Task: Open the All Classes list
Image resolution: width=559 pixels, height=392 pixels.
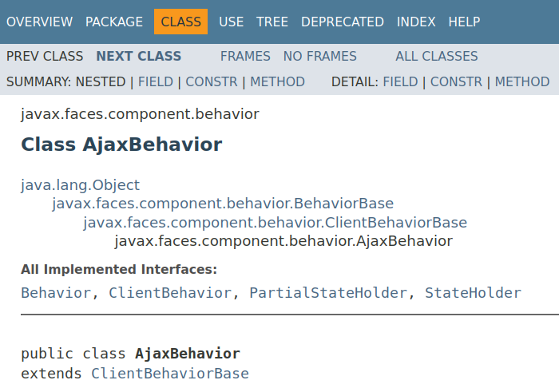Action: 437,56
